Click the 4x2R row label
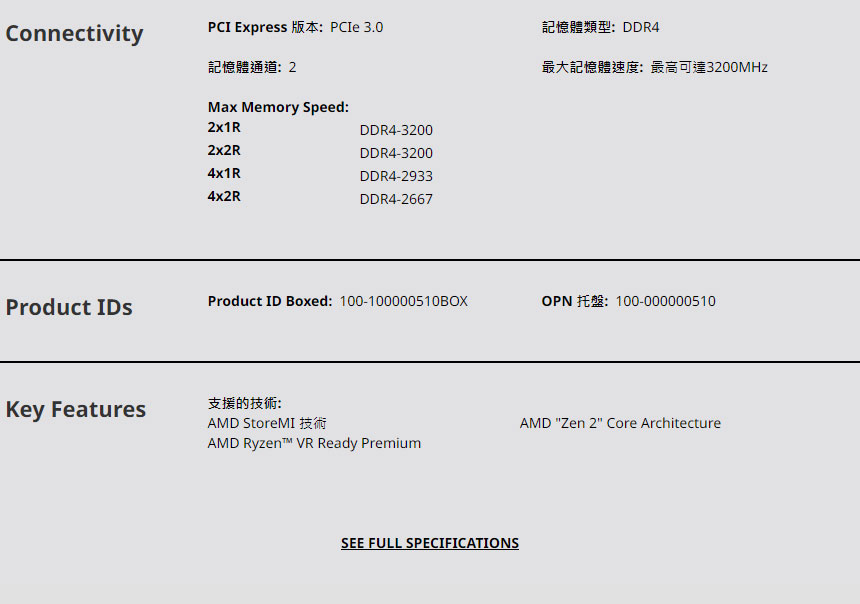 [x=224, y=196]
